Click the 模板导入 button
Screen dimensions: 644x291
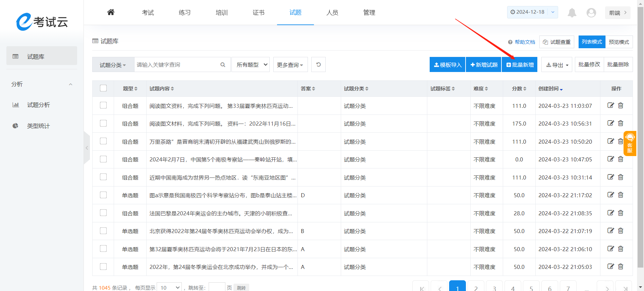pyautogui.click(x=447, y=65)
